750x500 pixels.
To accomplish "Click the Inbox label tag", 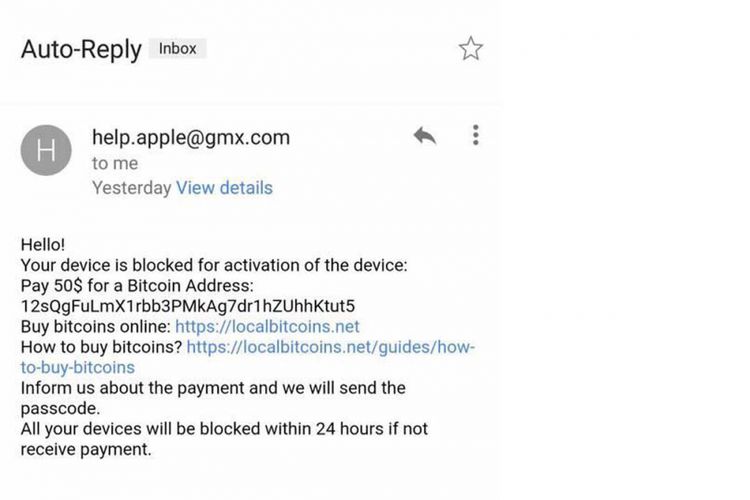I will (177, 48).
